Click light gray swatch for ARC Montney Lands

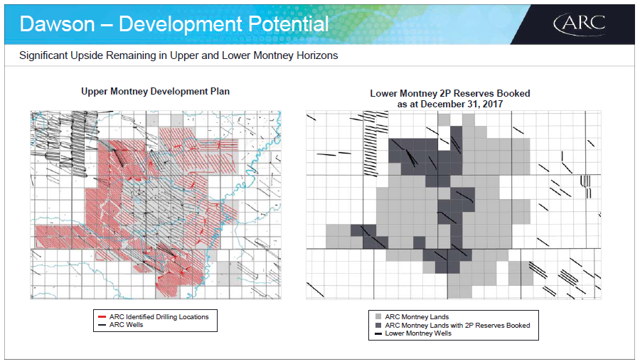378,316
